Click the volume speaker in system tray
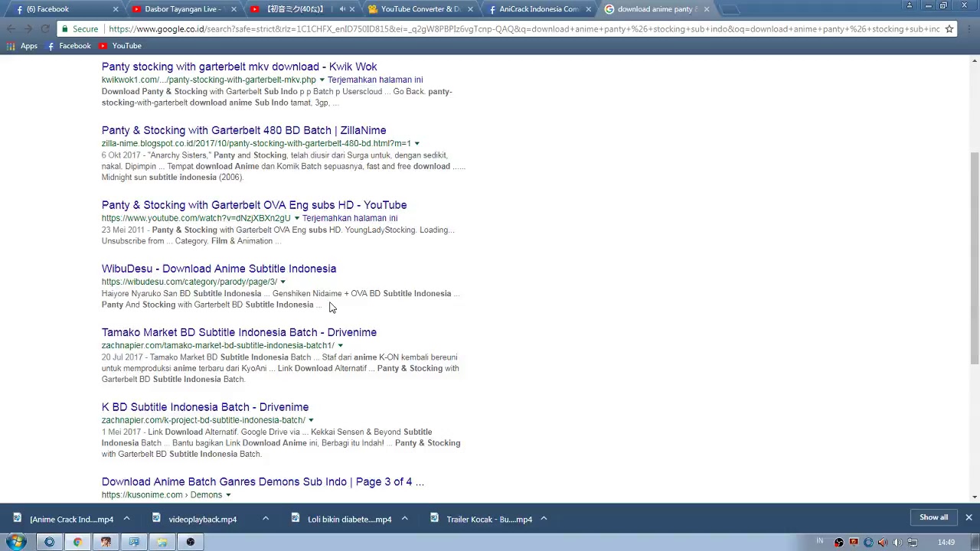The height and width of the screenshot is (551, 980). click(897, 543)
